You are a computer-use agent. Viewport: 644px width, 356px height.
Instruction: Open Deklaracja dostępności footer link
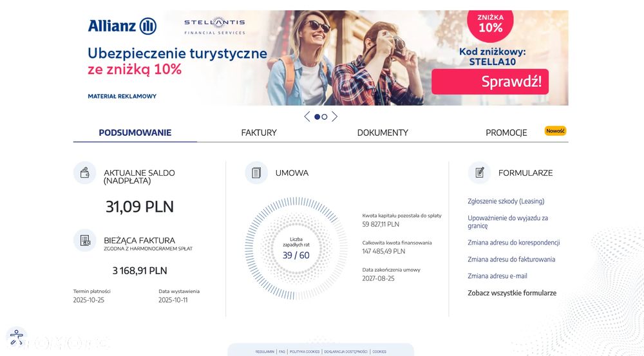(346, 352)
